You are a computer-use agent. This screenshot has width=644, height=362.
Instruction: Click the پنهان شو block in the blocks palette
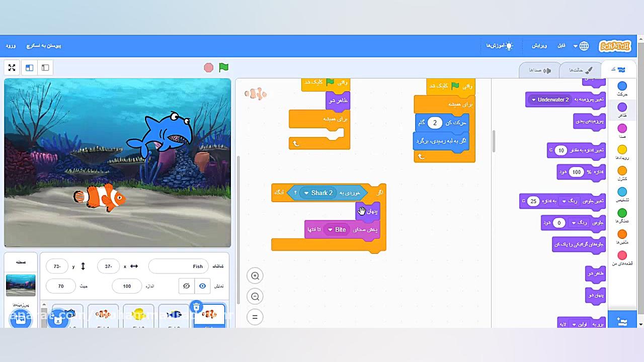click(x=596, y=295)
